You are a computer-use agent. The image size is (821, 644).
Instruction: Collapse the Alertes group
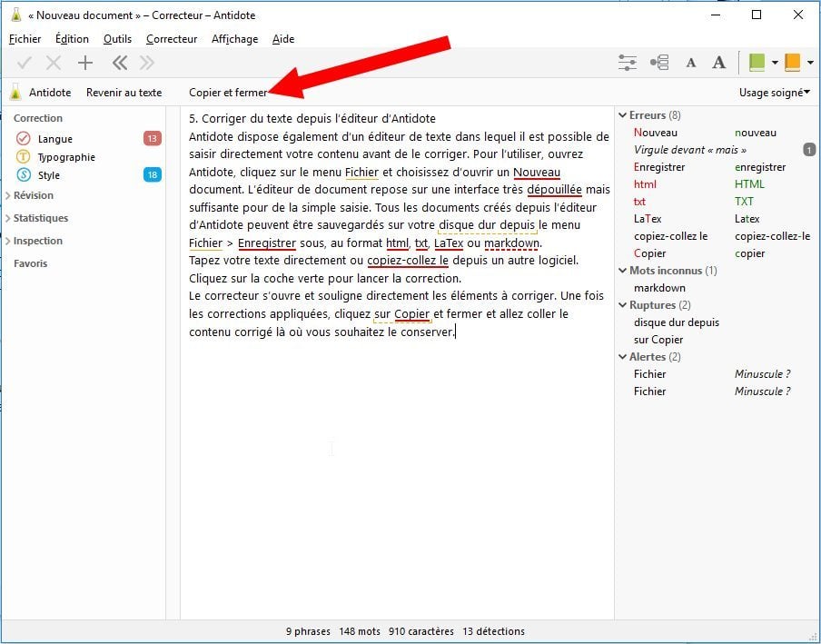(622, 357)
